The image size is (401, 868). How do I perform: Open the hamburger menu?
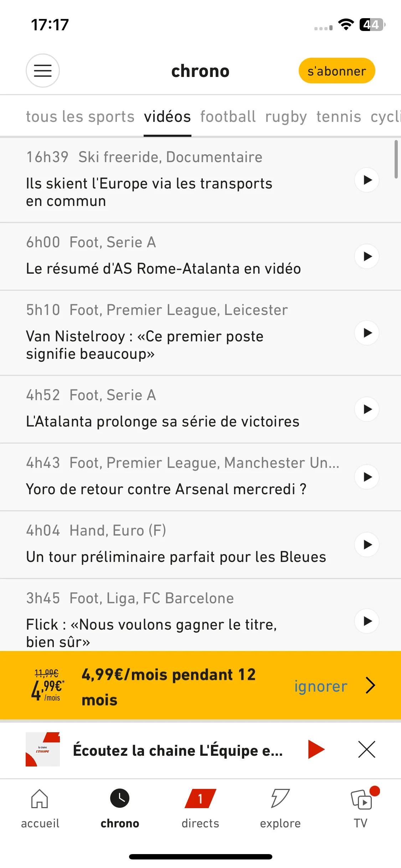[x=43, y=71]
